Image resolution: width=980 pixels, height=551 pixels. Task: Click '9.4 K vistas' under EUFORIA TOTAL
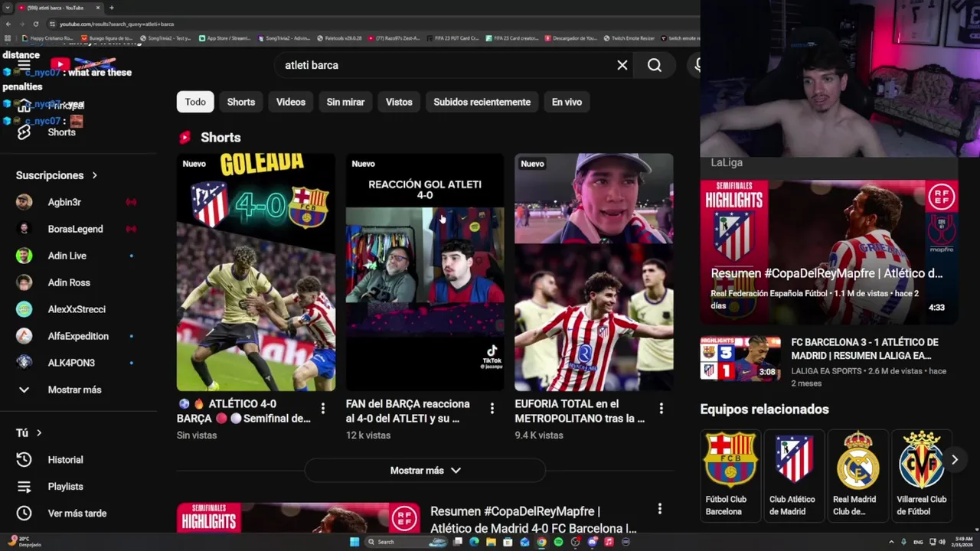click(x=539, y=435)
